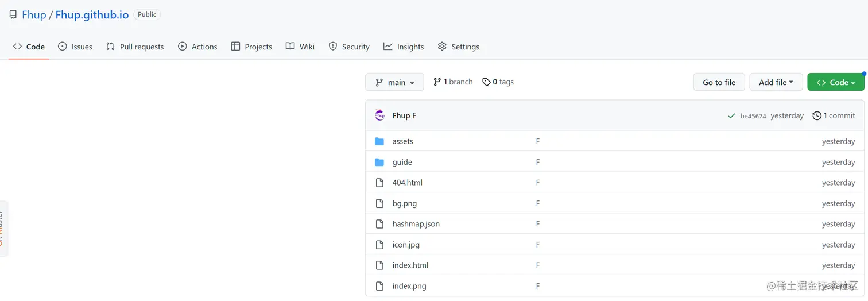Click the file icon beside index.png
The width and height of the screenshot is (868, 301).
click(379, 286)
